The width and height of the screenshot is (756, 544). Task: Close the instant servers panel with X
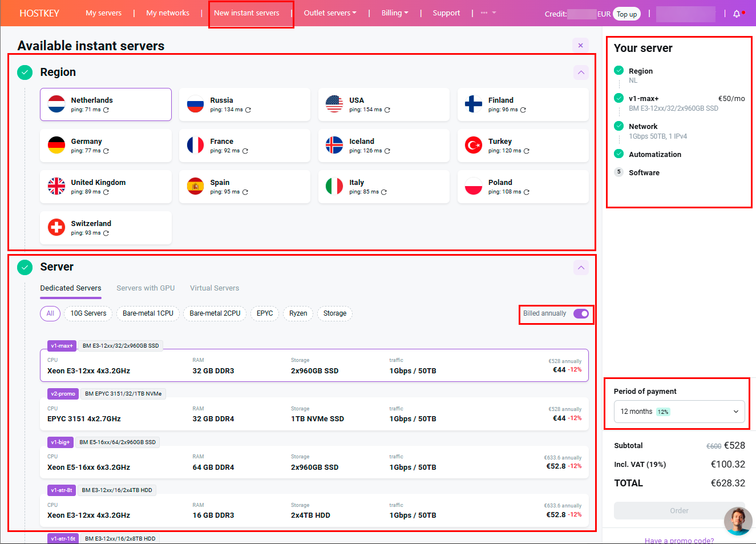[x=580, y=46]
